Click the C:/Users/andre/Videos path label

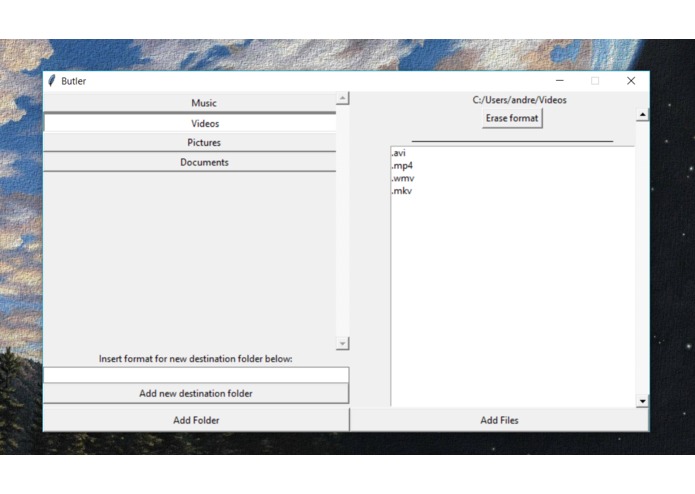tap(519, 100)
